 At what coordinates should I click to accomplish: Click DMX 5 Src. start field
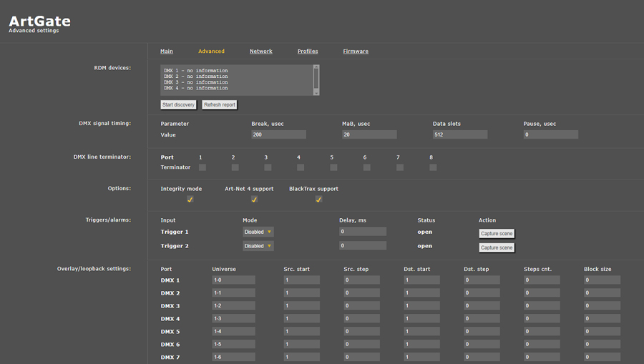[x=301, y=331]
